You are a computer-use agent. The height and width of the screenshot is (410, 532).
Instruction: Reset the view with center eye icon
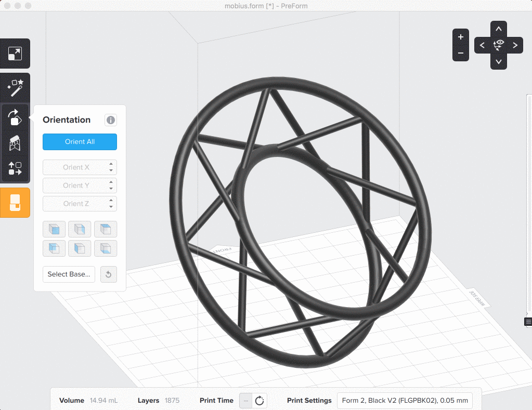point(498,45)
